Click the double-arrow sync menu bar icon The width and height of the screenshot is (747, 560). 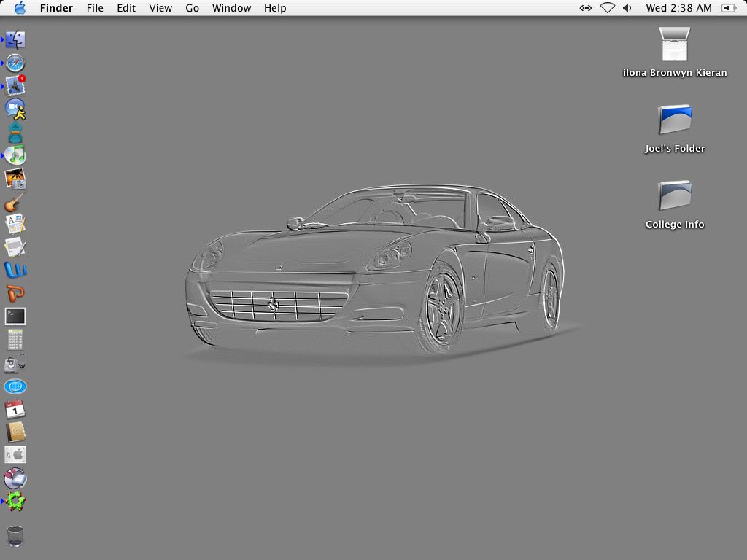[x=586, y=8]
